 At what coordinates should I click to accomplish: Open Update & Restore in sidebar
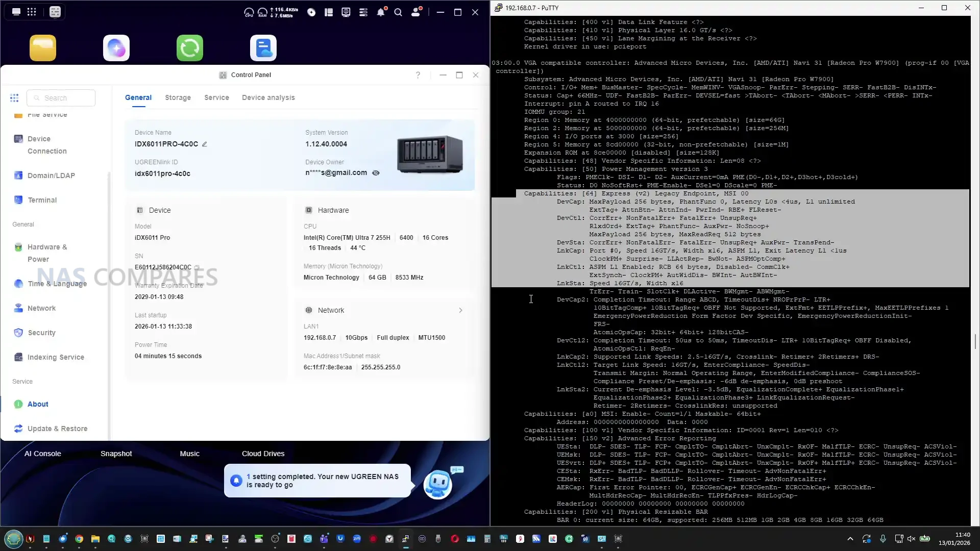point(57,429)
